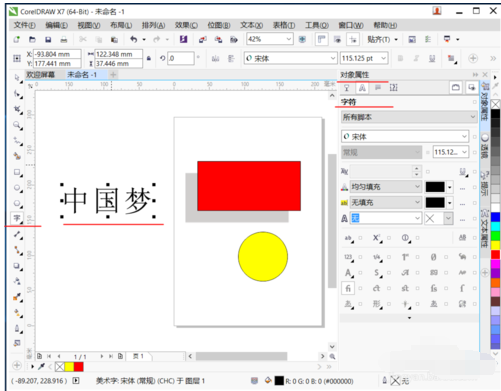Viewport: 501px width, 391px height.
Task: Select the Ellipse tool
Action: click(x=17, y=188)
